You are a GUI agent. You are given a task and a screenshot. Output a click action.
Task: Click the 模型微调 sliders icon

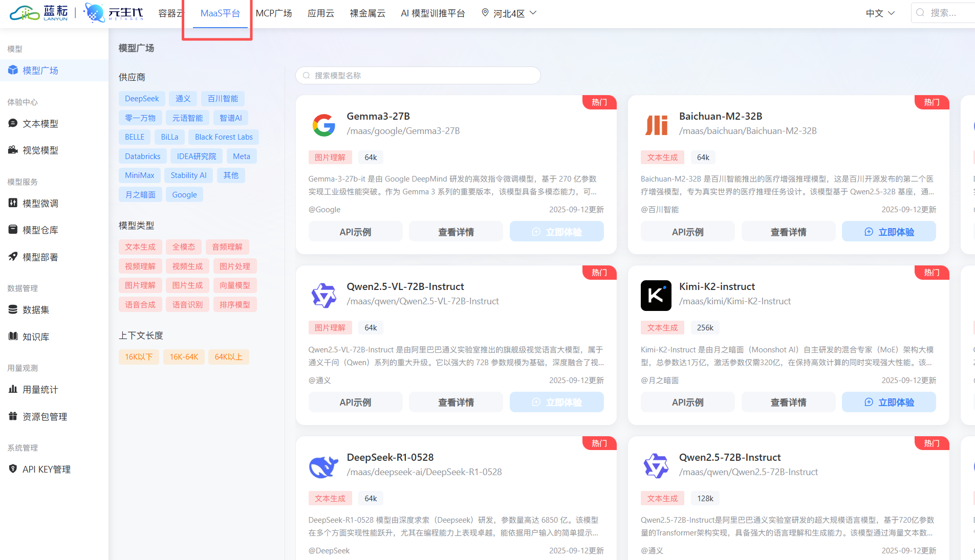[x=13, y=203]
